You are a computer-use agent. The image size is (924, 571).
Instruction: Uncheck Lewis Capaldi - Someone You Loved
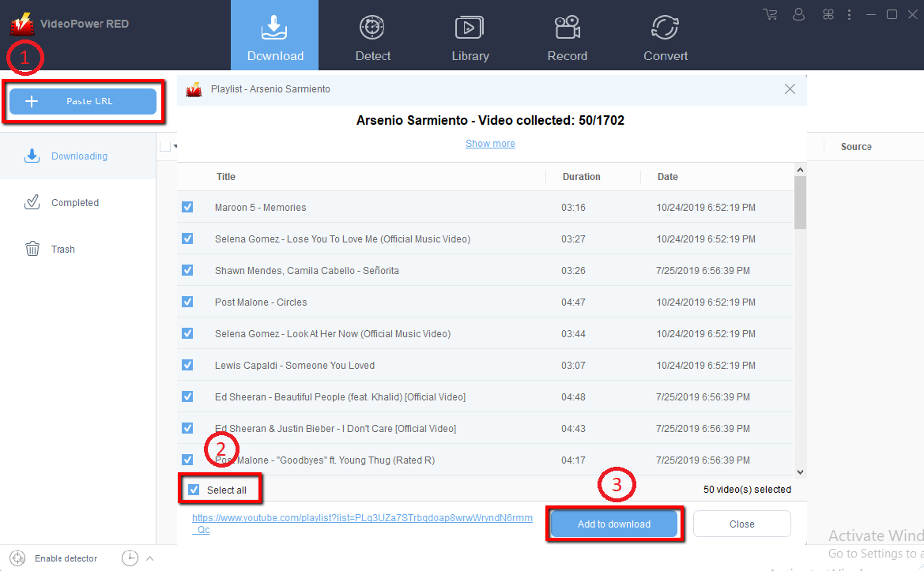(187, 365)
